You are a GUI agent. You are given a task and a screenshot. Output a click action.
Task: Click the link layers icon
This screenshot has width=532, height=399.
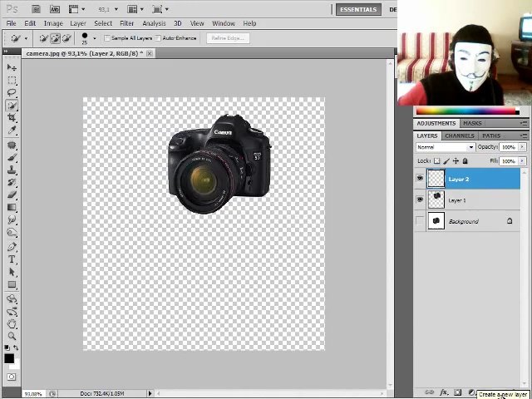coord(429,392)
